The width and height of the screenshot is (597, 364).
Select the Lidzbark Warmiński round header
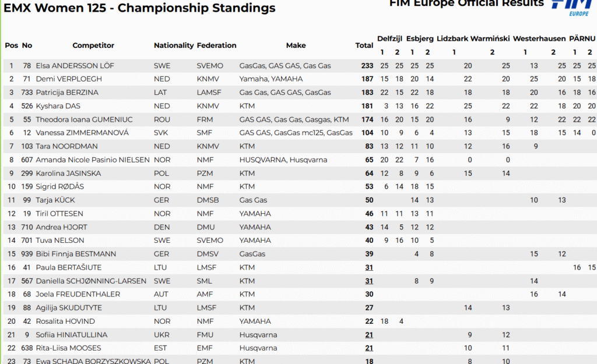coord(473,38)
